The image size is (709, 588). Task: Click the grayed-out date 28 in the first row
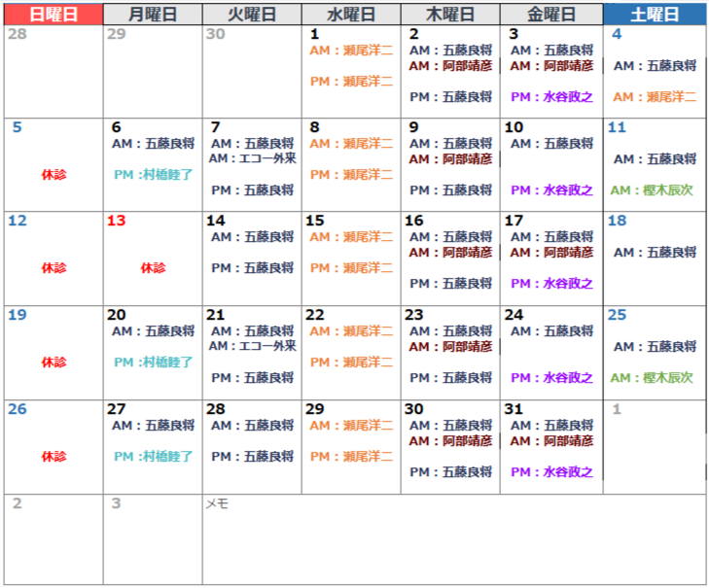pyautogui.click(x=17, y=34)
